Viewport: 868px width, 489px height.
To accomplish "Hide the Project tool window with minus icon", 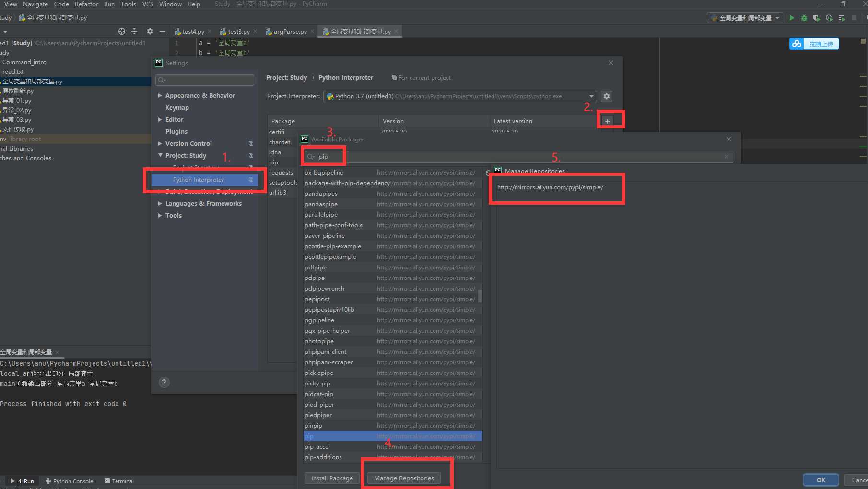I will [x=163, y=31].
